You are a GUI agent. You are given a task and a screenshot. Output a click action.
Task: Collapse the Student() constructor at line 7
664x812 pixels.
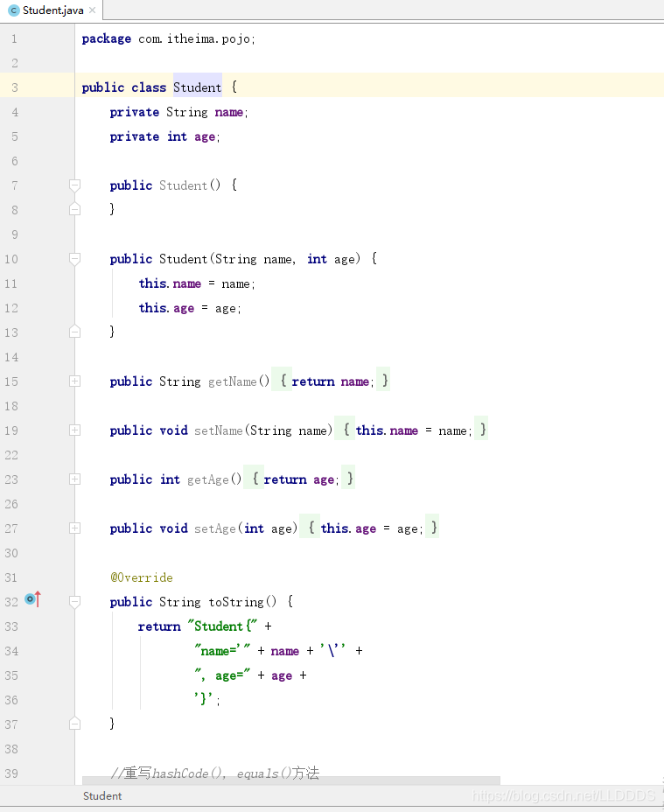[x=74, y=185]
